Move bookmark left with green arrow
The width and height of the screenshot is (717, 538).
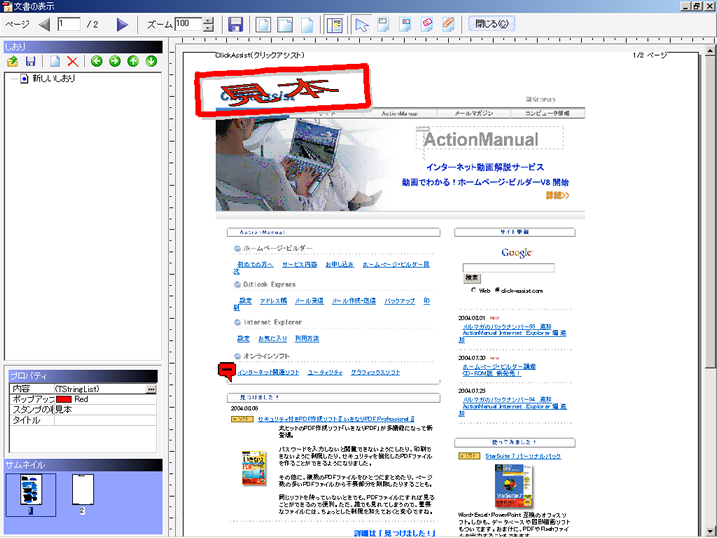pos(96,61)
